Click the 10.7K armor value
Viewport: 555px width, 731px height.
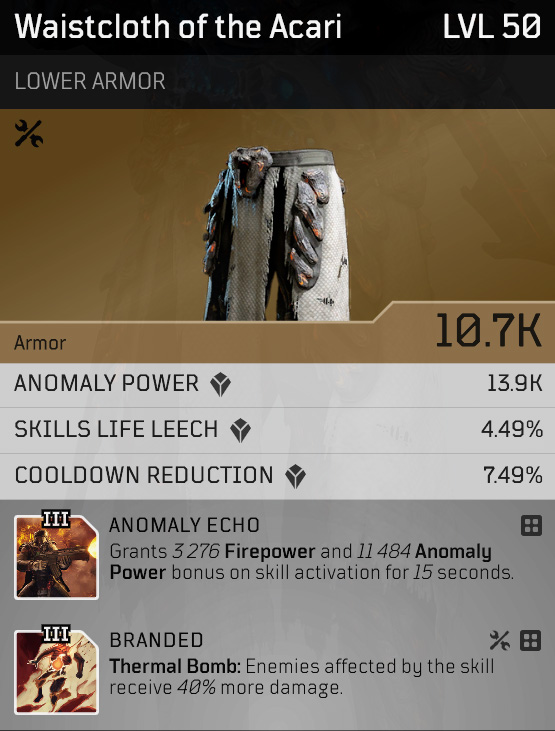tap(489, 331)
